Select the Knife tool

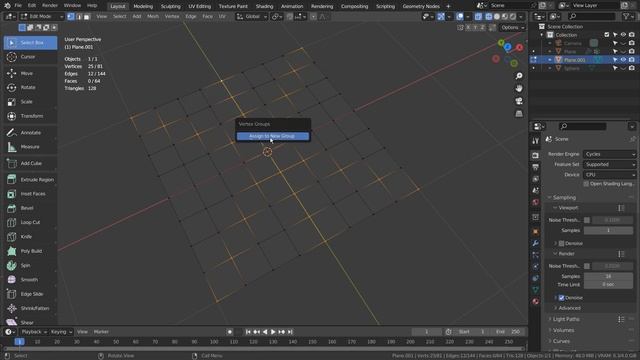tap(31, 237)
